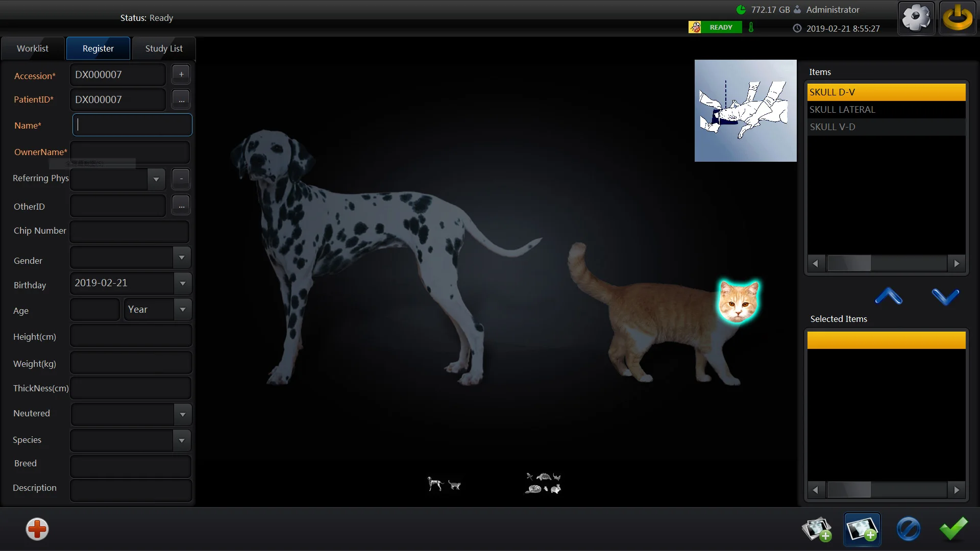Open the Study List tab
The image size is (980, 551).
pyautogui.click(x=163, y=48)
